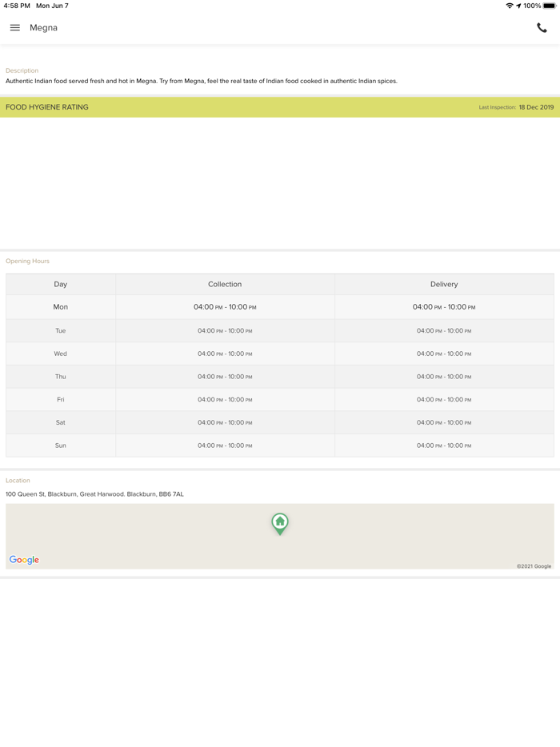Tap the green home map pin
The image size is (560, 747).
pyautogui.click(x=280, y=524)
